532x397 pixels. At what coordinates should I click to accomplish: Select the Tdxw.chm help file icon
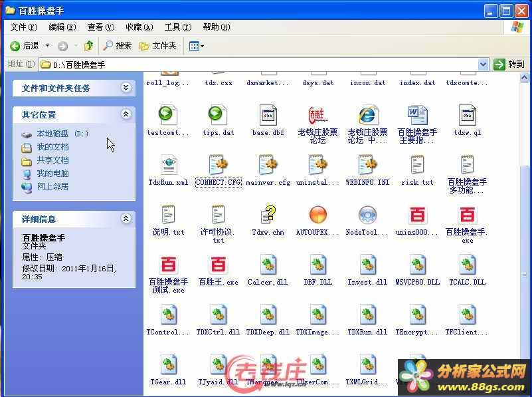click(268, 215)
